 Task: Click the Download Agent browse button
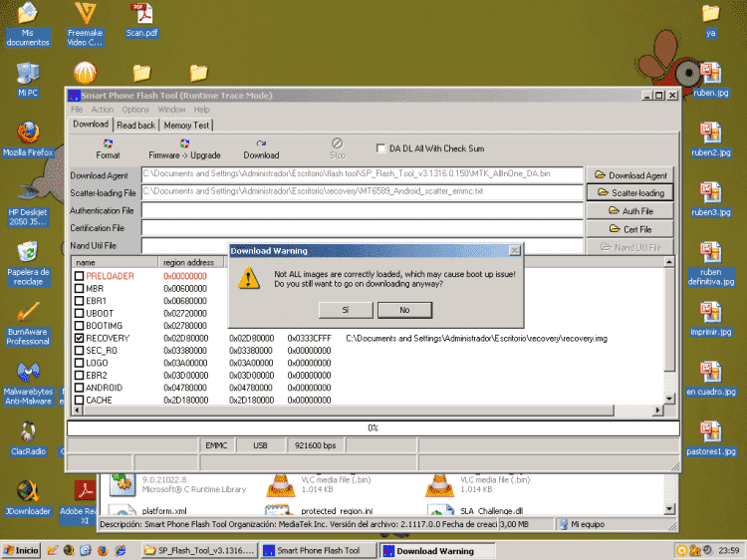coord(630,175)
